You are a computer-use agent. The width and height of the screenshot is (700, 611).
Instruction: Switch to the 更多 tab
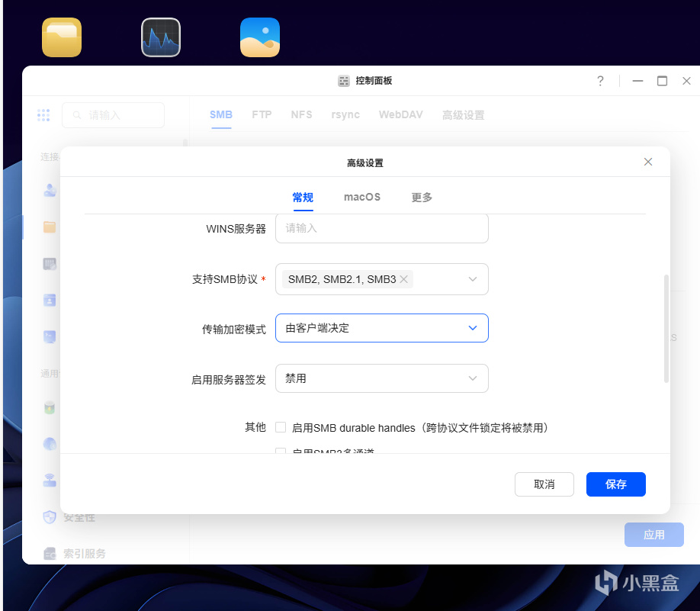[422, 197]
